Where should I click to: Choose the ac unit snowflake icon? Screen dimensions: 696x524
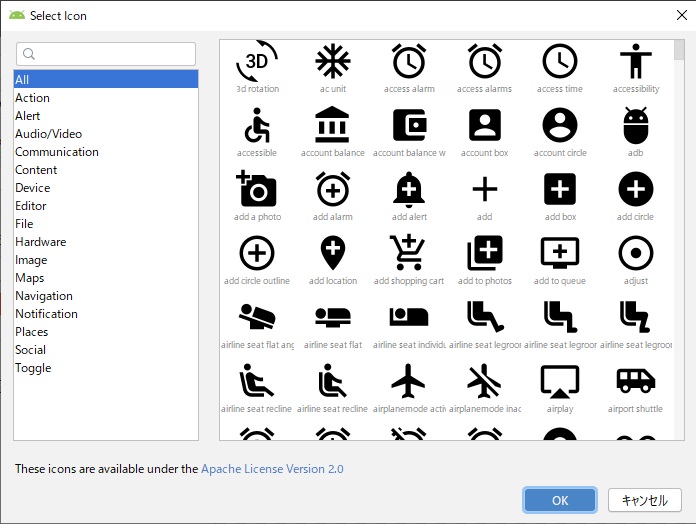333,61
